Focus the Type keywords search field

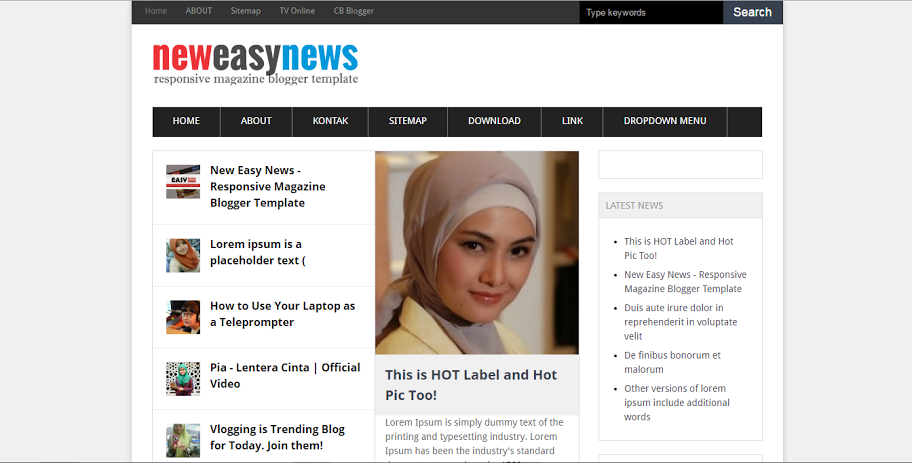point(651,12)
